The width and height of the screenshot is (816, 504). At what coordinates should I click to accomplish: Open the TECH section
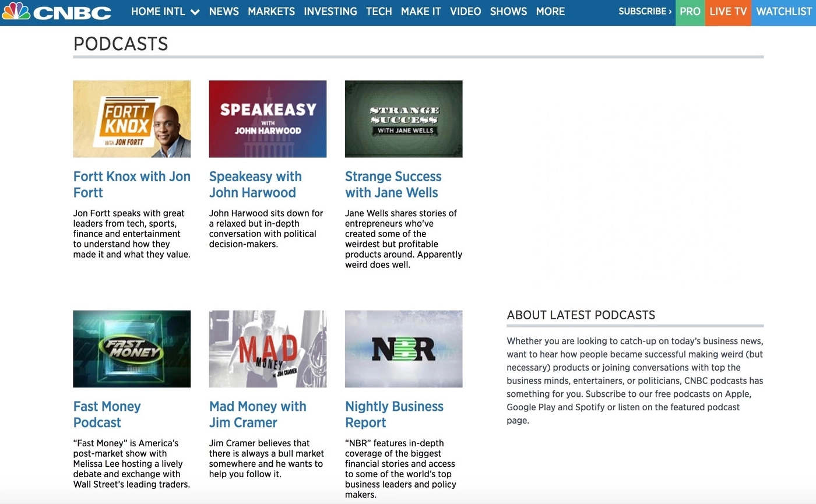[379, 12]
